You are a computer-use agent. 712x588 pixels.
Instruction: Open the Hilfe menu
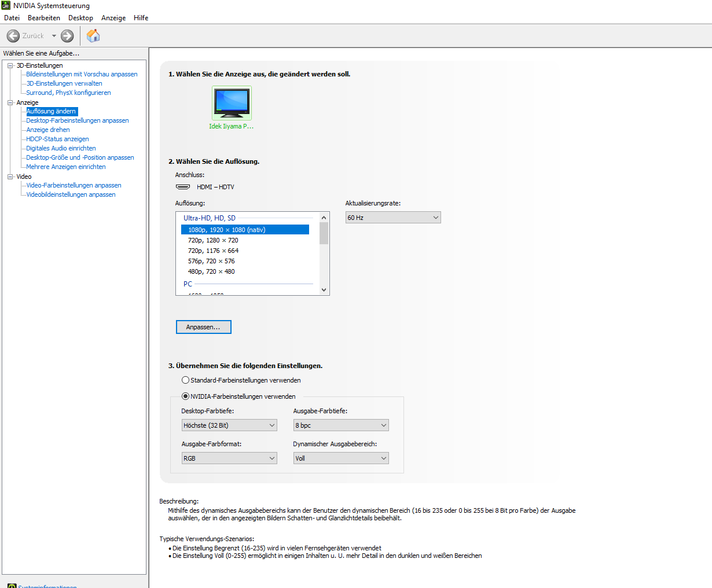click(x=141, y=18)
